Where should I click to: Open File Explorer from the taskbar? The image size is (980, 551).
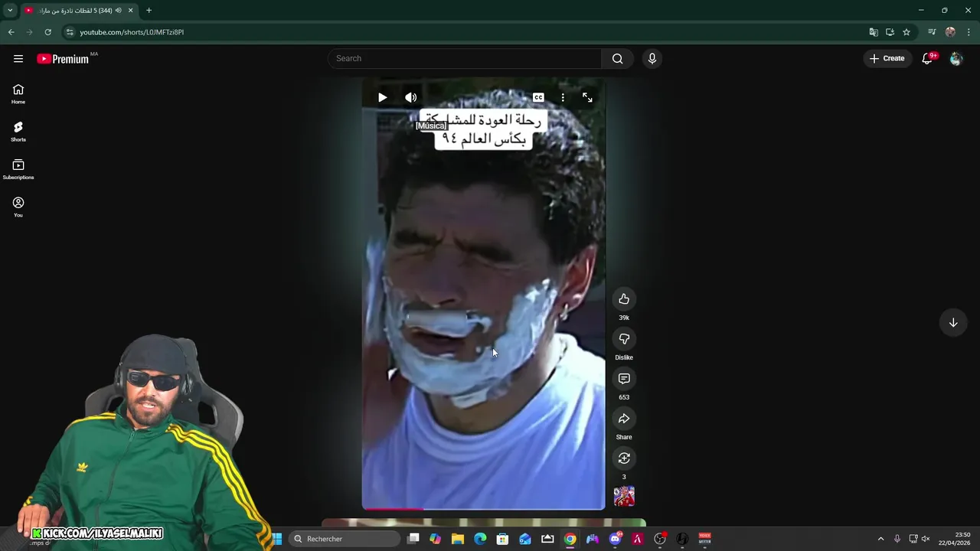click(458, 539)
